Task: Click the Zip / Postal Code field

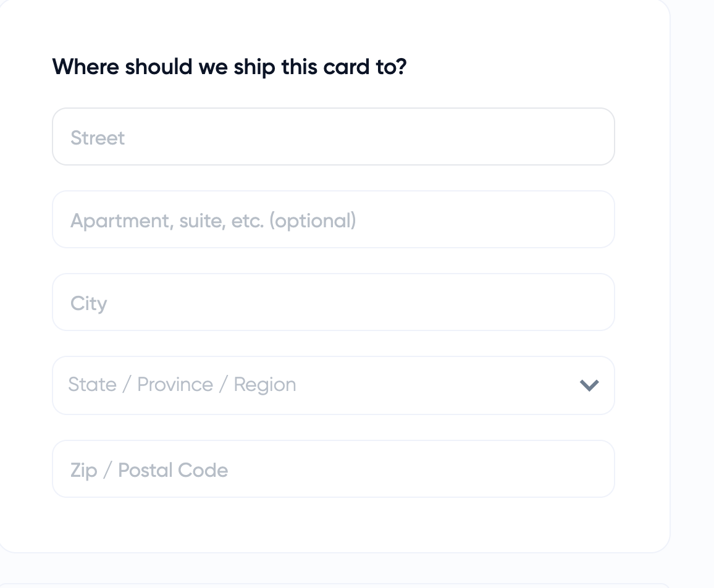Action: click(334, 469)
